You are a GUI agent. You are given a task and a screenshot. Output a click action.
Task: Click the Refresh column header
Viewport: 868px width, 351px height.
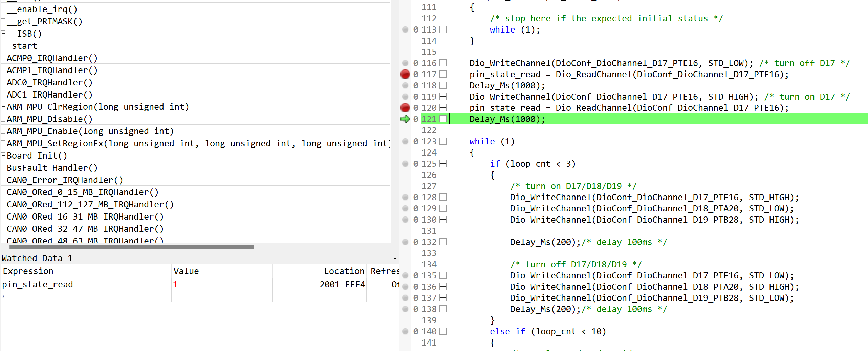click(383, 271)
